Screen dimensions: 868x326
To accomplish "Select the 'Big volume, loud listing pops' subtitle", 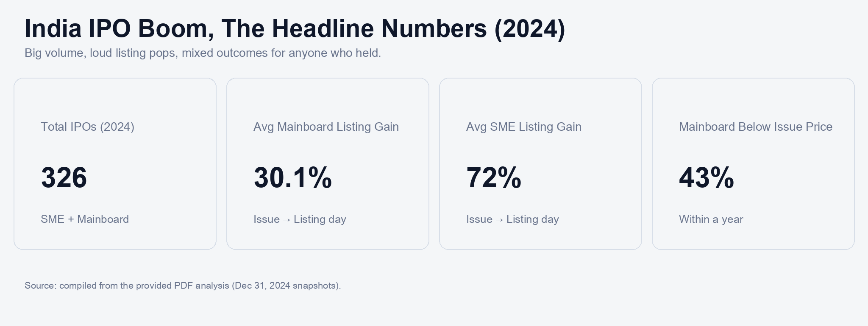I will (203, 53).
